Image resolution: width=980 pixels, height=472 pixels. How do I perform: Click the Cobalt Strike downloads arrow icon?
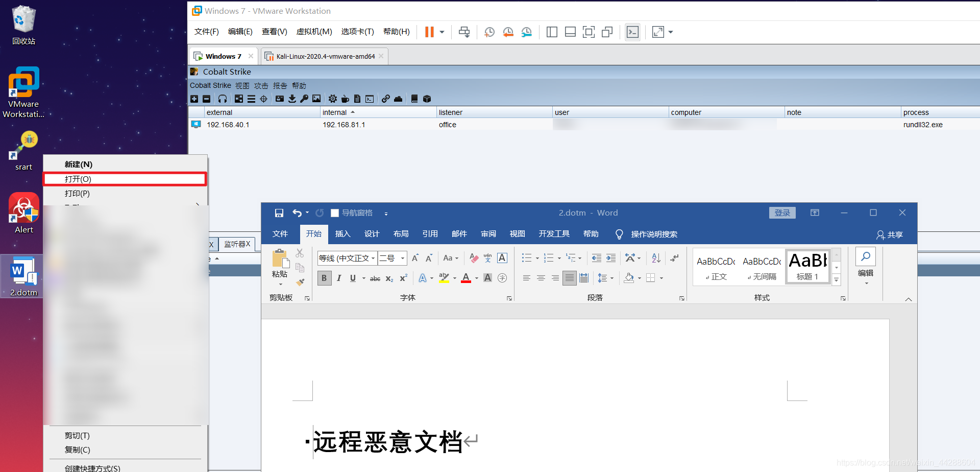tap(292, 99)
